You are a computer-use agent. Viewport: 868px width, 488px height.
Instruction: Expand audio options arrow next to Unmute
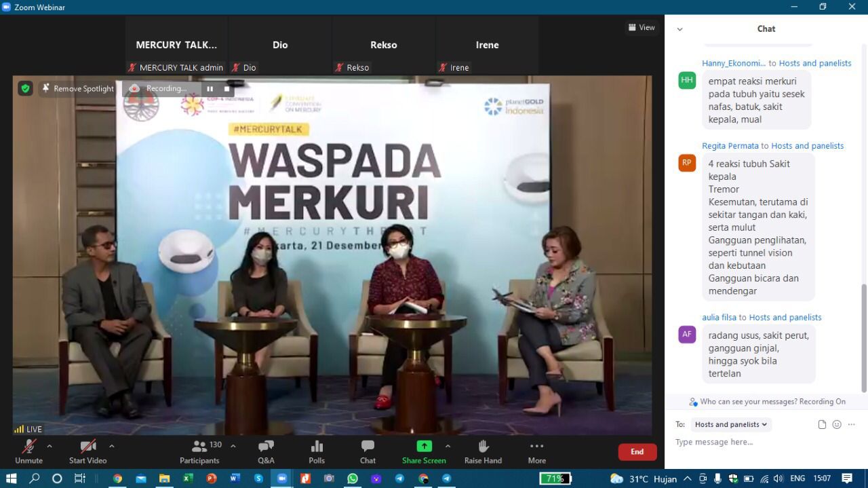tap(50, 446)
